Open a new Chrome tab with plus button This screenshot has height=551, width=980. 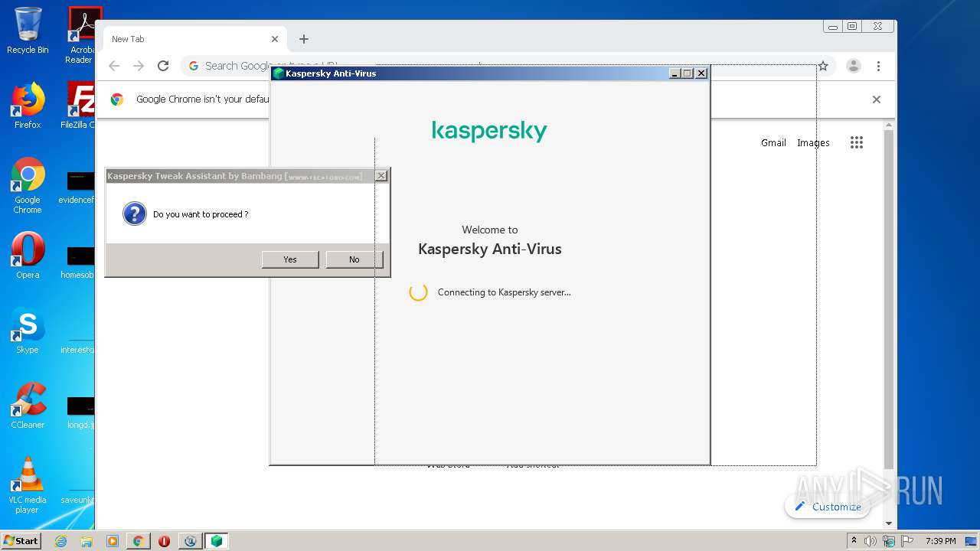(304, 39)
